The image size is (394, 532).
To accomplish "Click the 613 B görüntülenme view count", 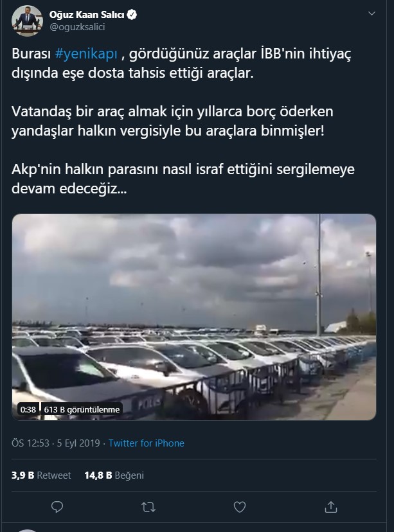I will 82,409.
